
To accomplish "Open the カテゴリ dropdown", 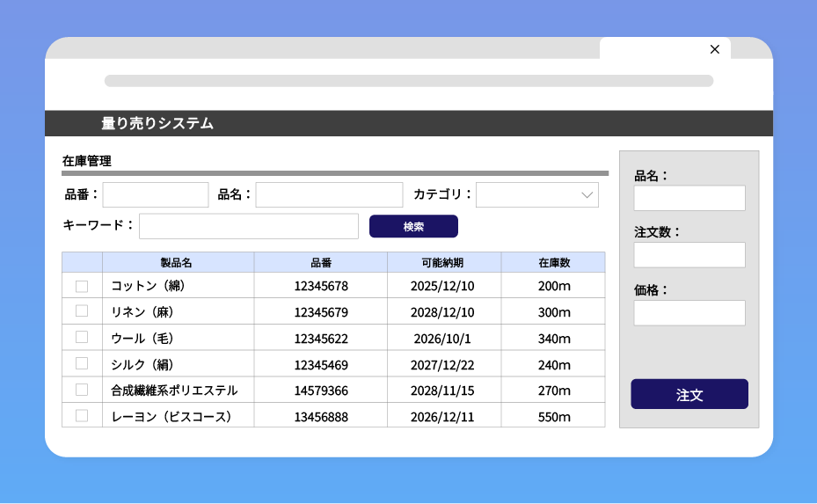I will point(537,195).
